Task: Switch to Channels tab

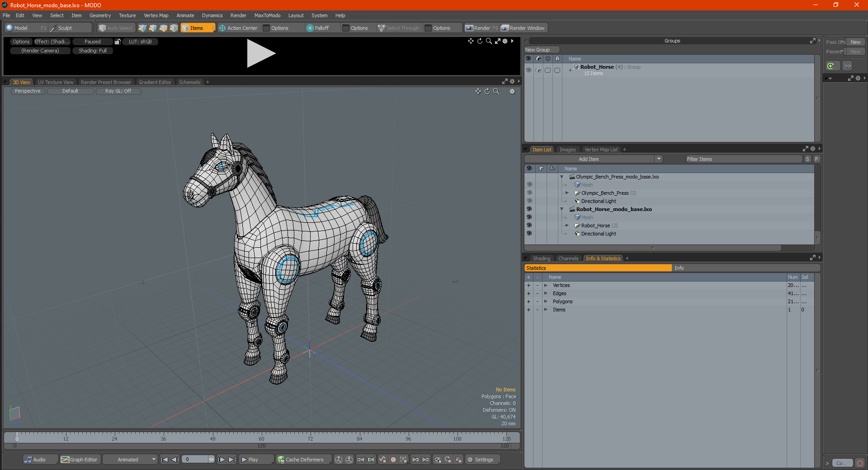Action: point(568,258)
